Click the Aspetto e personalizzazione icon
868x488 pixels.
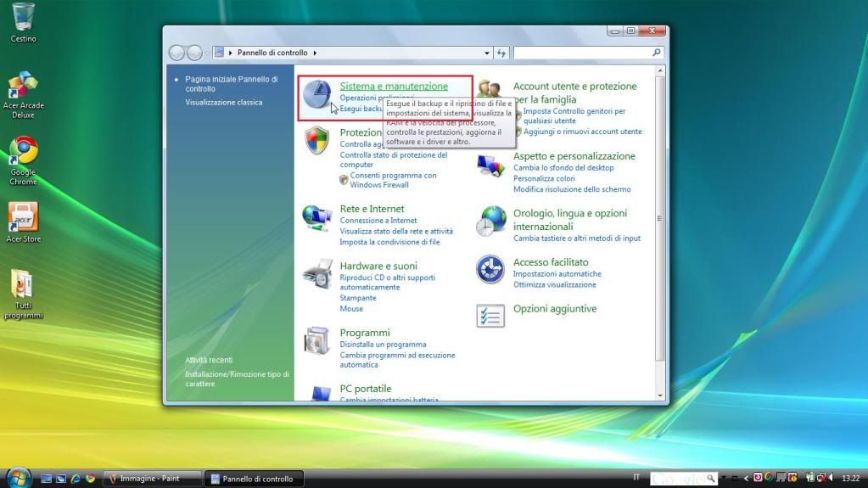490,165
